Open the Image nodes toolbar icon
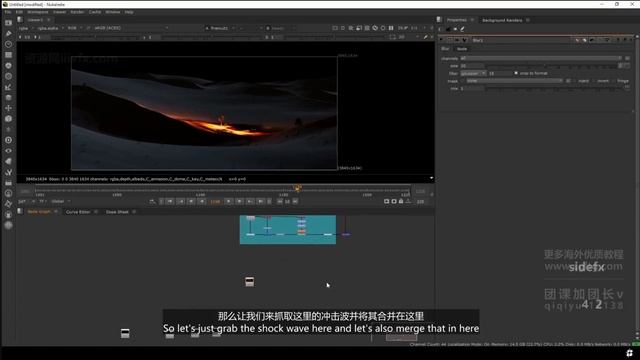Screen dimensions: 640x360 pyautogui.click(x=8, y=23)
